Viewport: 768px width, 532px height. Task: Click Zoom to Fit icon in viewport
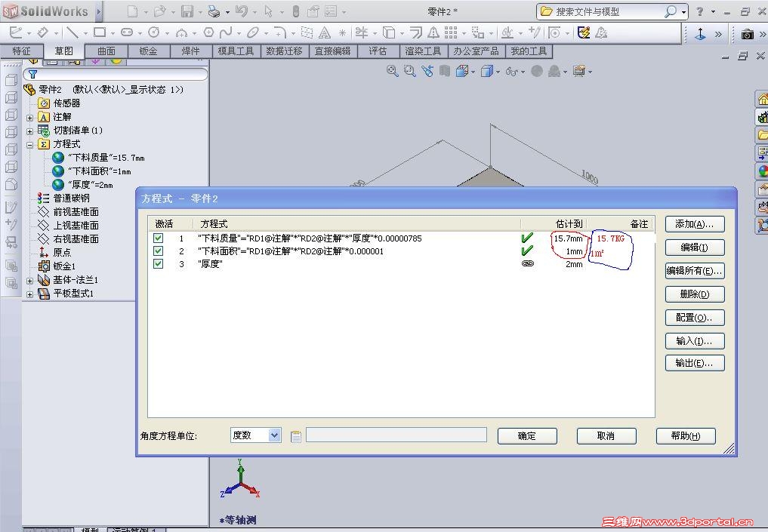point(393,72)
